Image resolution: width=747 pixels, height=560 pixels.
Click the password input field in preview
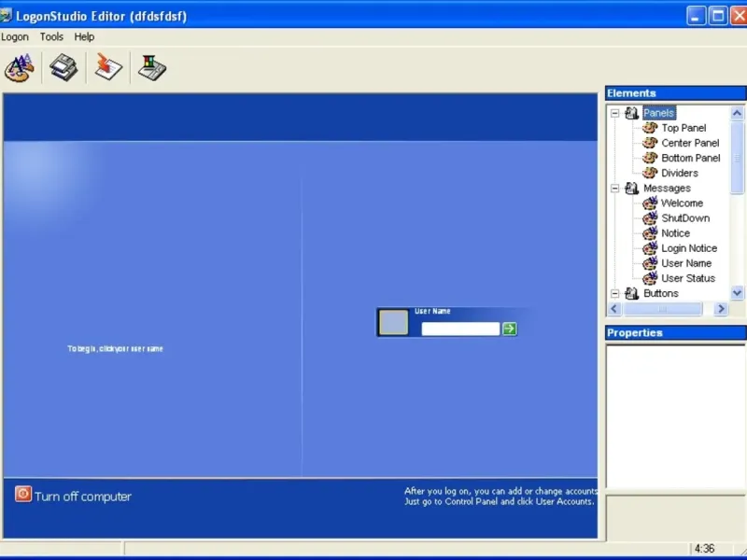coord(460,329)
